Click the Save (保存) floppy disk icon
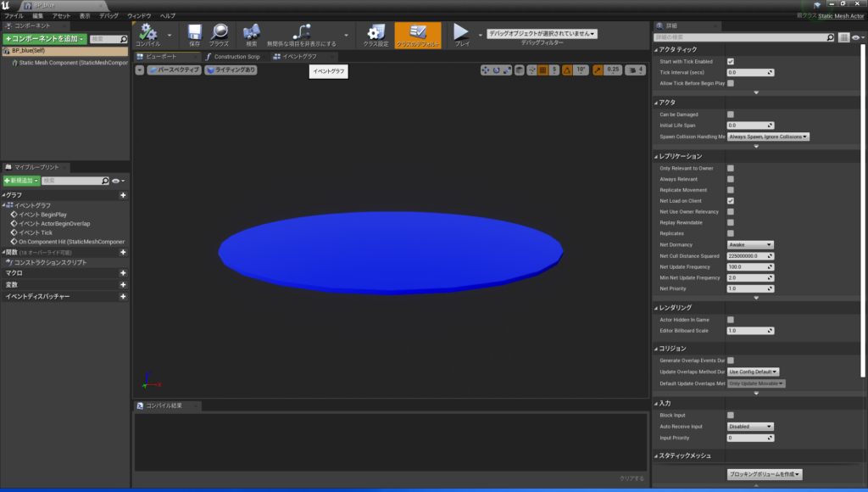Viewport: 868px width, 492px height. pos(194,33)
